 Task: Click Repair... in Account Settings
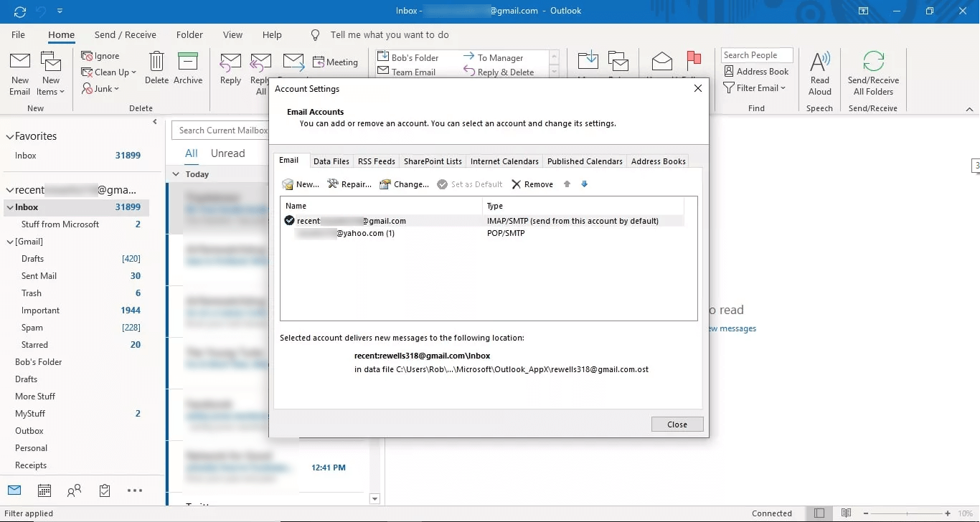point(349,184)
